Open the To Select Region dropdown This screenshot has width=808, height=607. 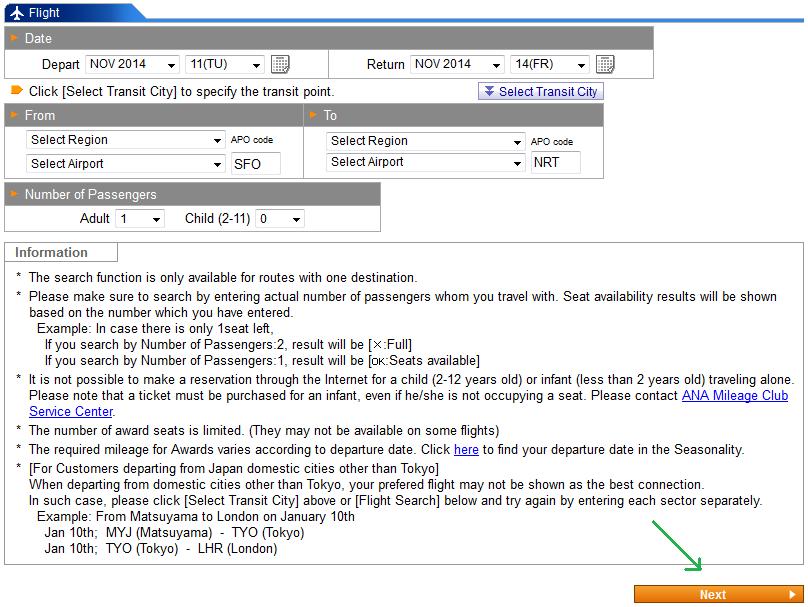click(426, 141)
